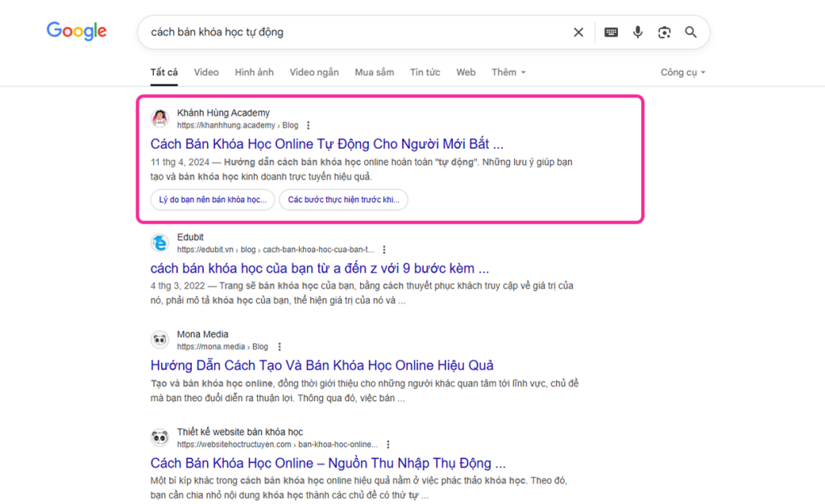Image resolution: width=825 pixels, height=504 pixels.
Task: Click the https://khanhhung.academy › Blog URL
Action: pos(238,125)
